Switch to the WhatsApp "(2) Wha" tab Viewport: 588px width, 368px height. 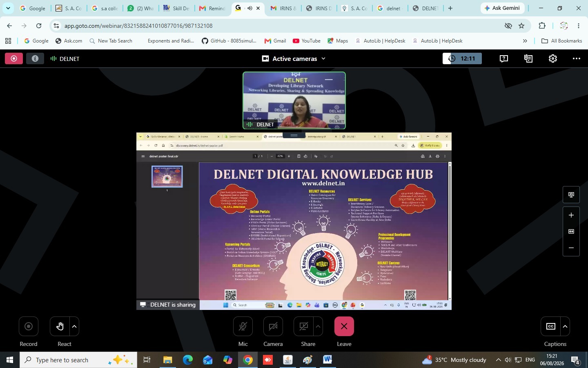pos(140,8)
